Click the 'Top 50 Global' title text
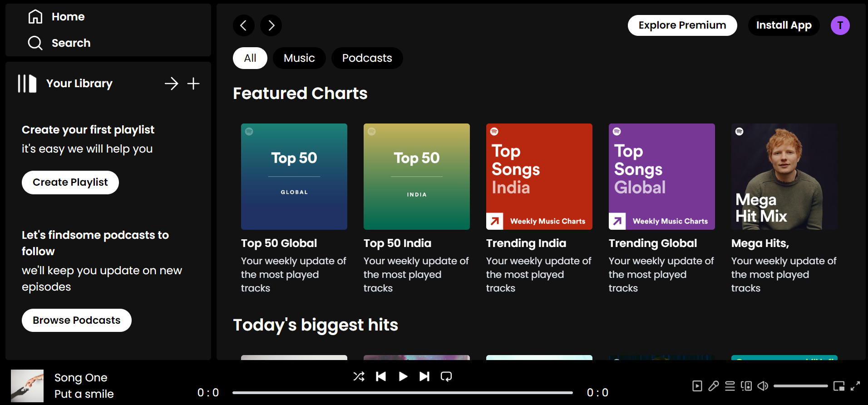The width and height of the screenshot is (868, 405). point(279,243)
